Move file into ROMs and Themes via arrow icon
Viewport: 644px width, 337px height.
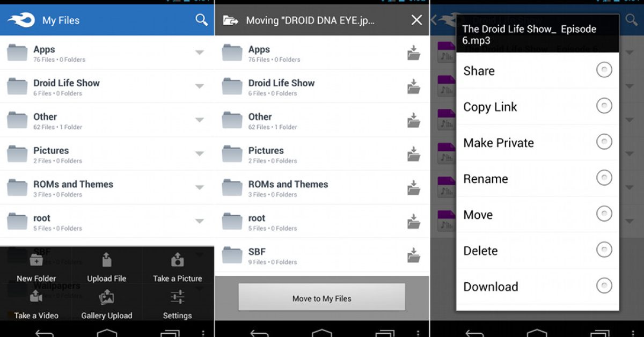(x=413, y=188)
